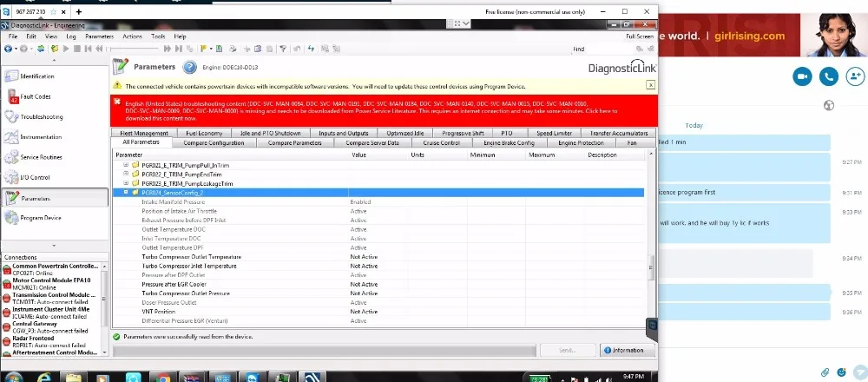Open the dropdown arrow beside the yellow flag

point(211,49)
